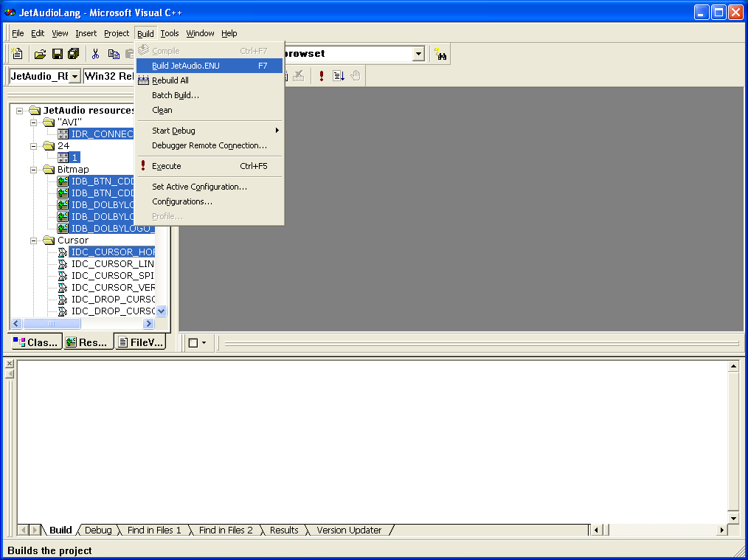Choose Build JetAudio.ENU from menu
This screenshot has width=748, height=560.
click(209, 66)
